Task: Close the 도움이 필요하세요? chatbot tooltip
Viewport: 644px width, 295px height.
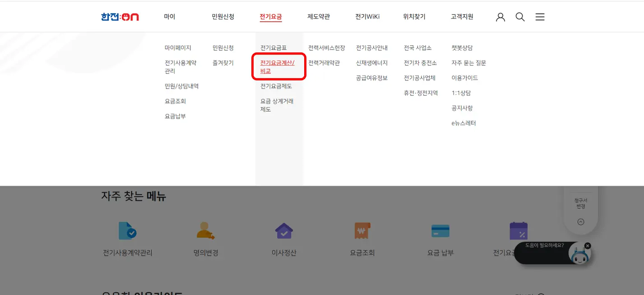Action: (587, 245)
